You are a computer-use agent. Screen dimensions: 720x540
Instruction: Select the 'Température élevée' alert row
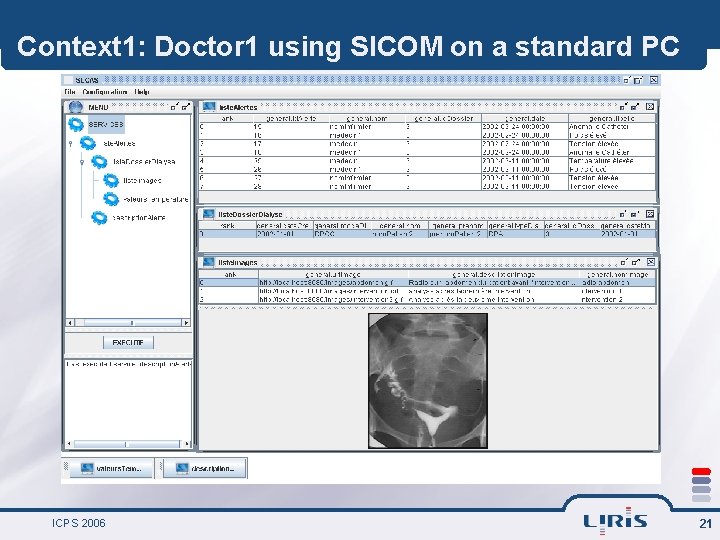[x=428, y=161]
